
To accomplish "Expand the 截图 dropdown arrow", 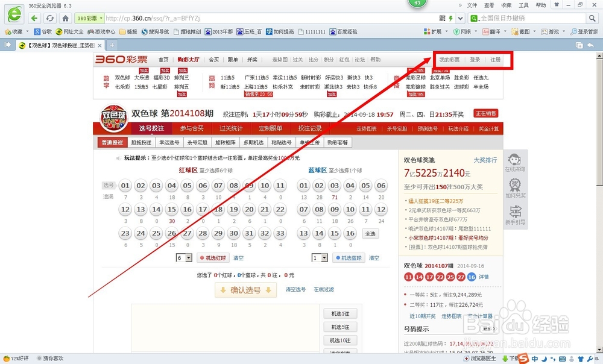I will point(534,31).
